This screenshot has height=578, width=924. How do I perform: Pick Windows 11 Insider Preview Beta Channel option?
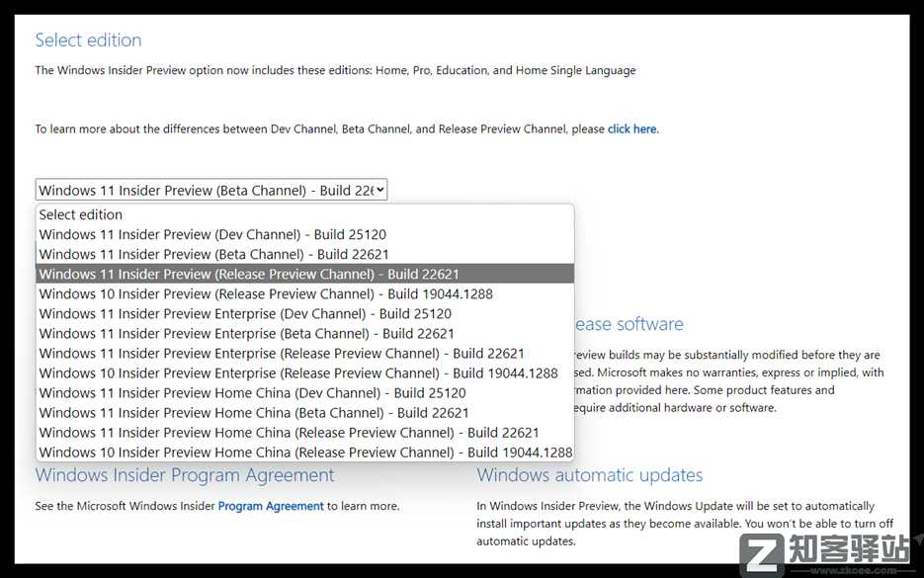tap(213, 254)
